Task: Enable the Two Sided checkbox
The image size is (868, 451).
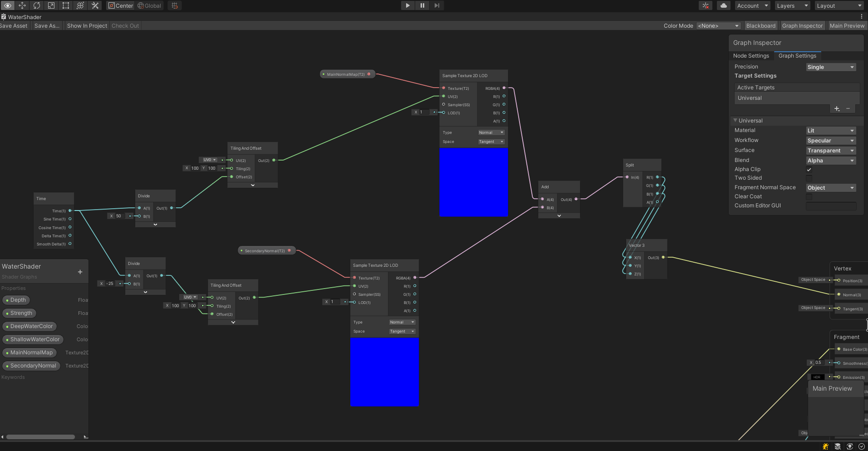Action: [x=809, y=178]
